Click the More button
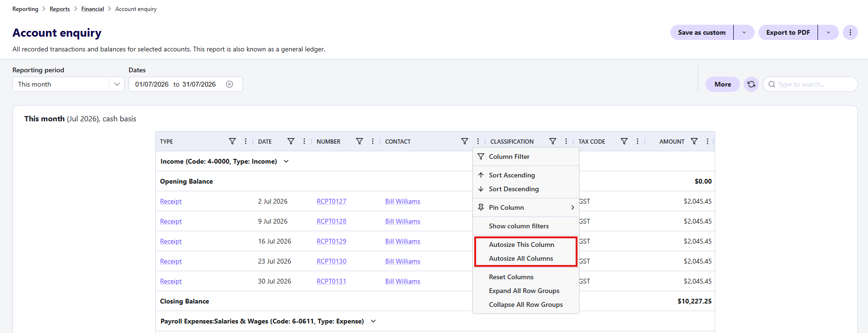The image size is (868, 333). 723,84
